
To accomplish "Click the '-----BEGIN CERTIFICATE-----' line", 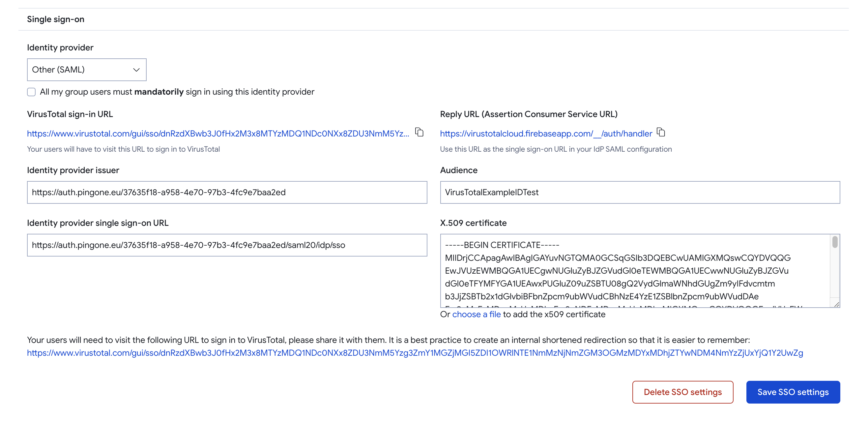I will (502, 245).
